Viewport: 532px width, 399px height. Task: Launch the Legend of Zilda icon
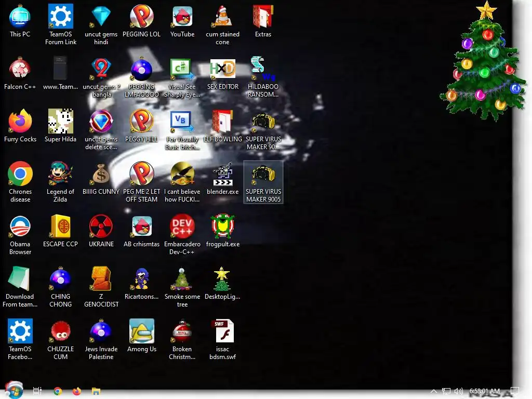[61, 182]
